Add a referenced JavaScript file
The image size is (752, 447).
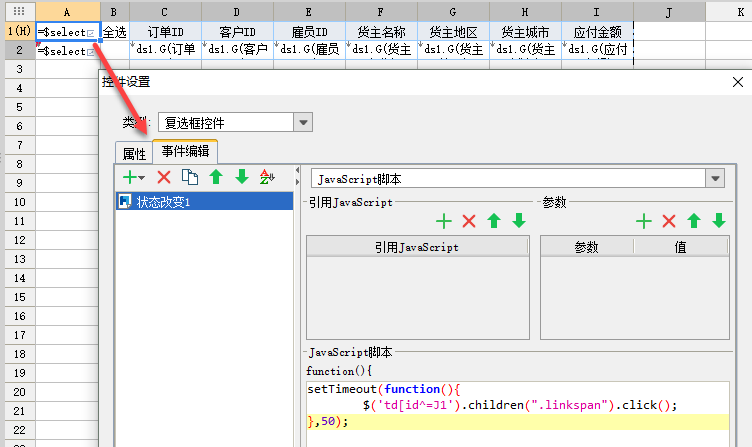click(444, 221)
